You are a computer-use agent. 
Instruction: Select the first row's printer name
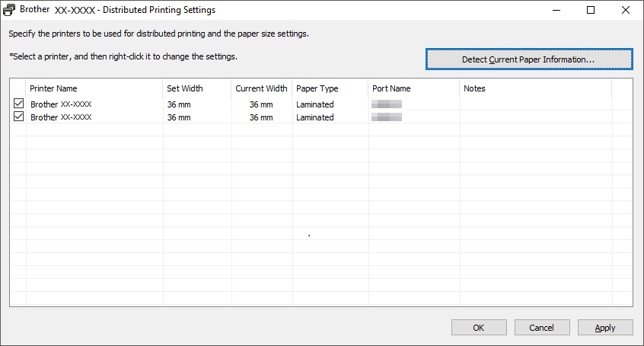pyautogui.click(x=61, y=104)
